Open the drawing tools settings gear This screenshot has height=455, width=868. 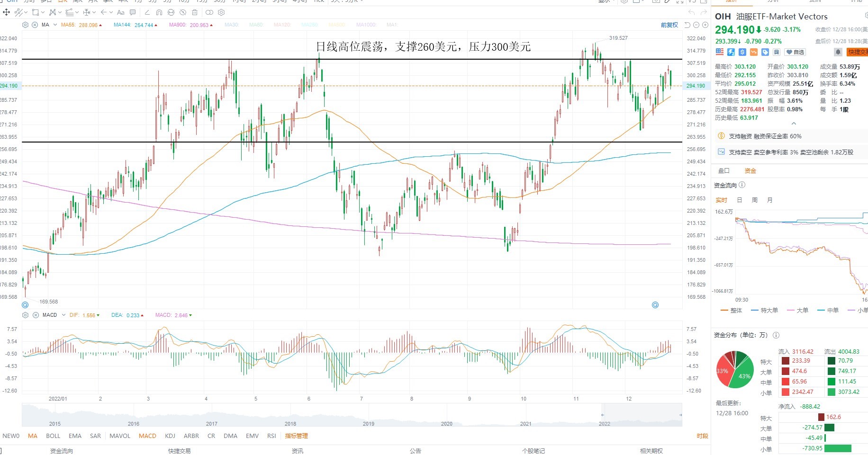[221, 12]
